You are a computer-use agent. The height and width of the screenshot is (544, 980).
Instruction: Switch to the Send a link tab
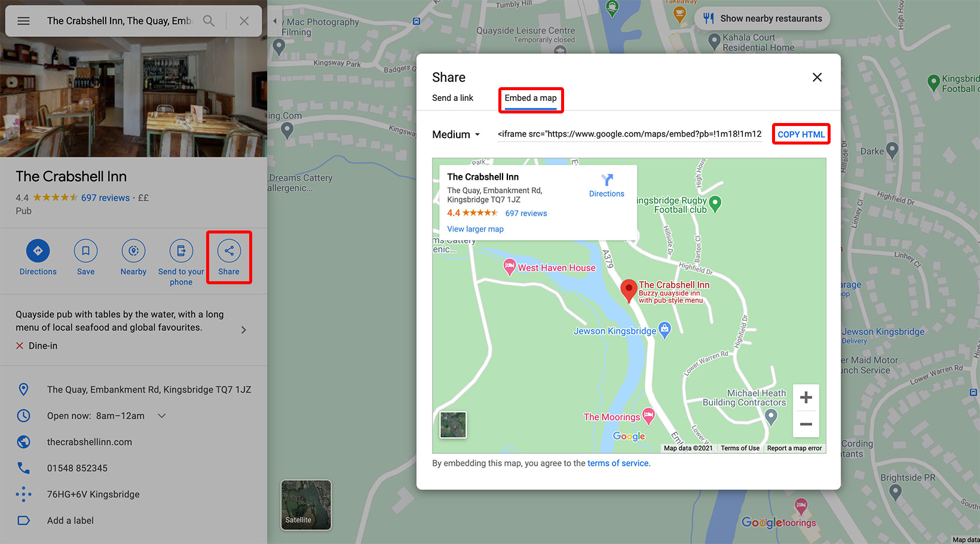point(453,97)
